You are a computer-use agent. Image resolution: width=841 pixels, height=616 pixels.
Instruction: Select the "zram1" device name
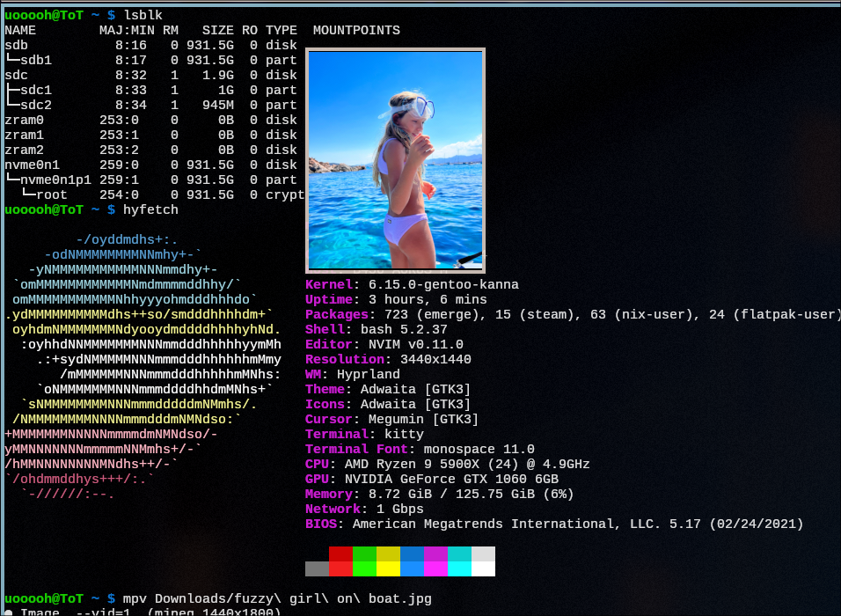24,136
